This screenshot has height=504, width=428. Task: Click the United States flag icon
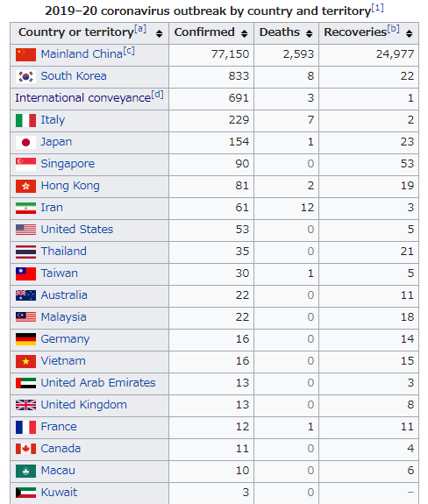point(25,230)
